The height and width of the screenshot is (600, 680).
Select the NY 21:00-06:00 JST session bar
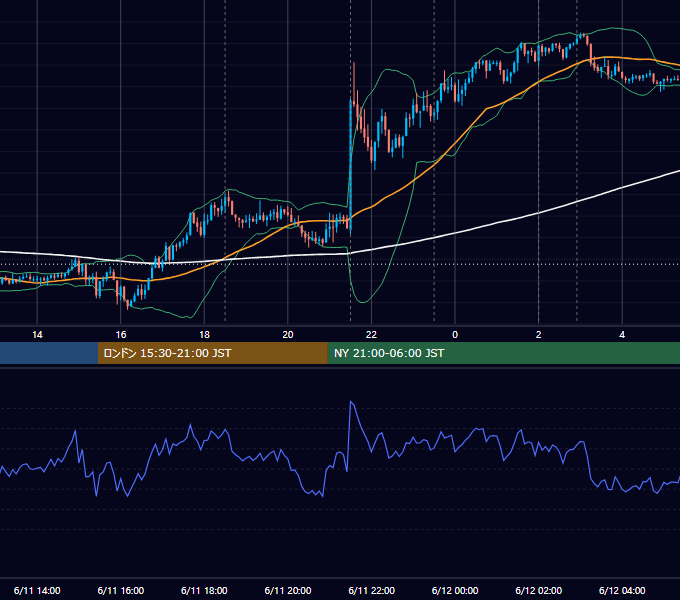click(x=503, y=353)
